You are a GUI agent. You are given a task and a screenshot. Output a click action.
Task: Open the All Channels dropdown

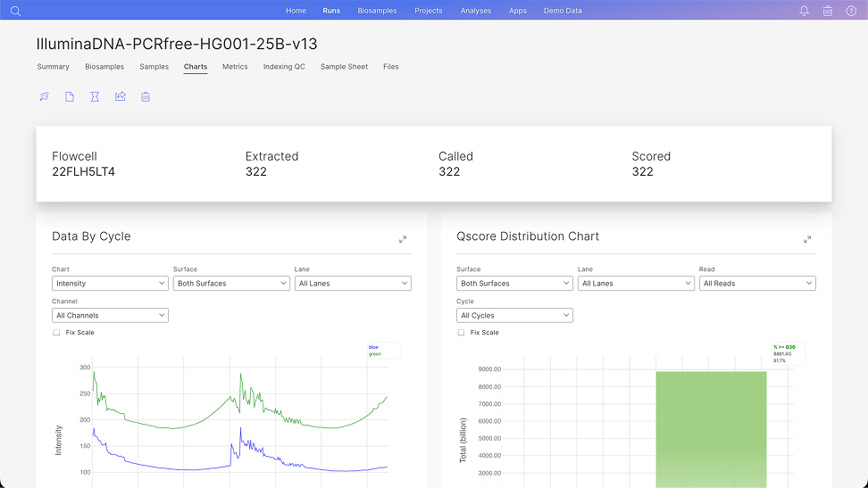coord(110,316)
